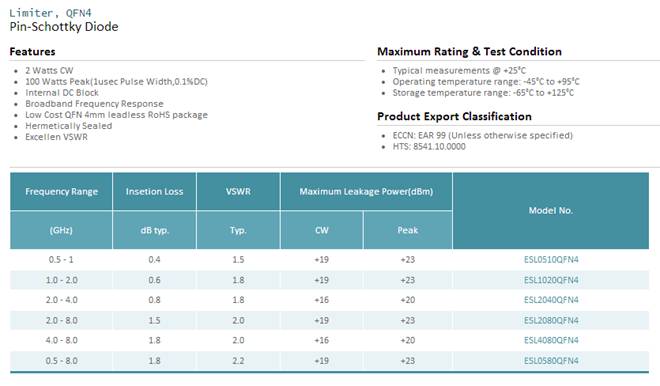Screen dimensions: 660x386
Task: Open the ESL4080QFN4 model link
Action: tap(551, 340)
